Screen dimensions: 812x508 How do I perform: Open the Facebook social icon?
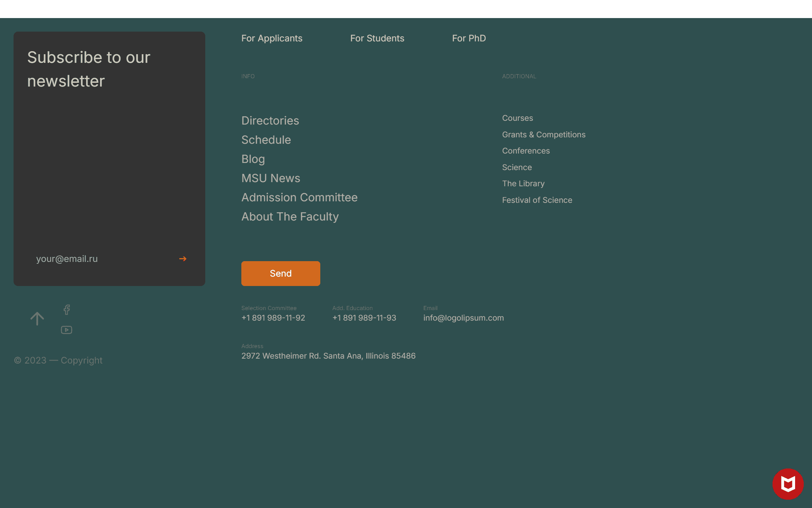(67, 310)
